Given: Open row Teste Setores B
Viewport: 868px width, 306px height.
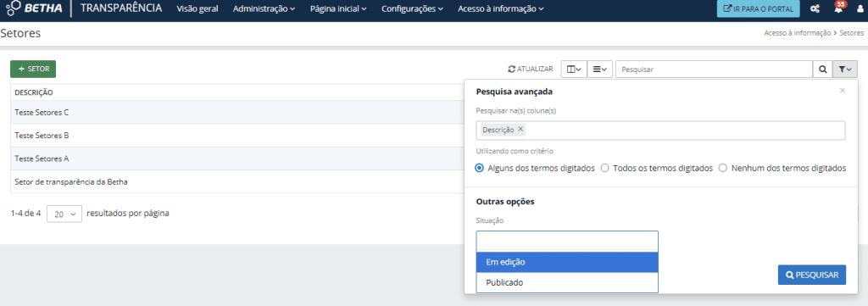Looking at the screenshot, I should point(237,136).
